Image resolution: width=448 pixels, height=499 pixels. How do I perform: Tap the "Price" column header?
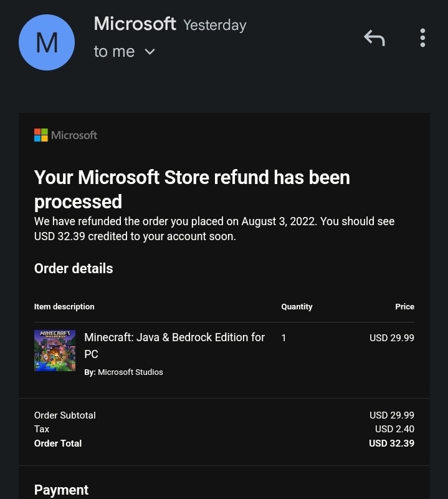pos(404,307)
